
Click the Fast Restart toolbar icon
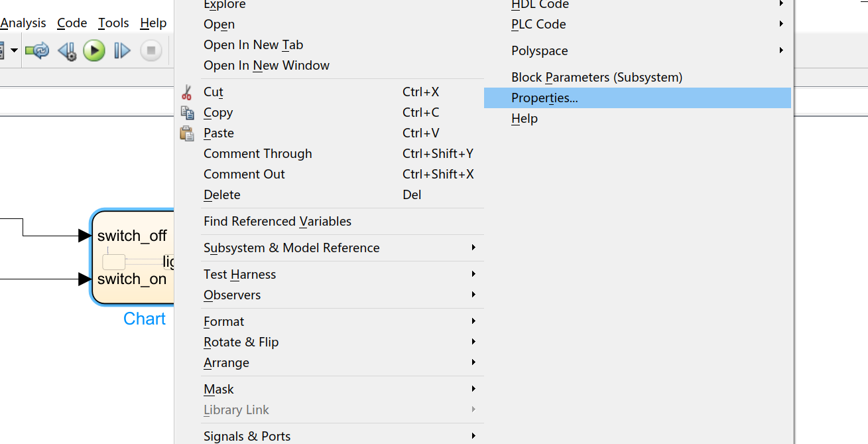pyautogui.click(x=37, y=50)
